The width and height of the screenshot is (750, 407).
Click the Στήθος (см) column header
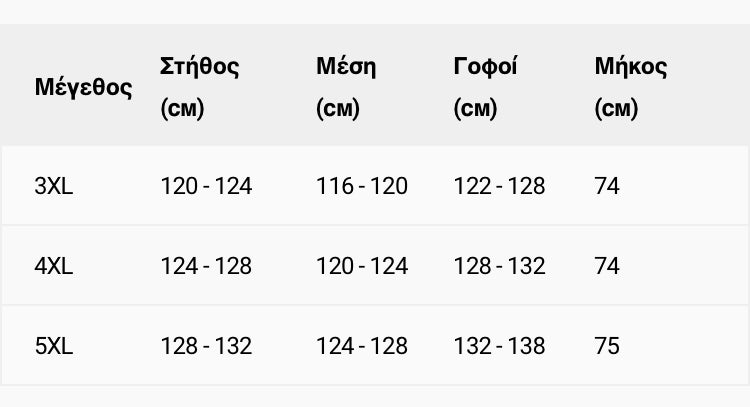point(199,87)
